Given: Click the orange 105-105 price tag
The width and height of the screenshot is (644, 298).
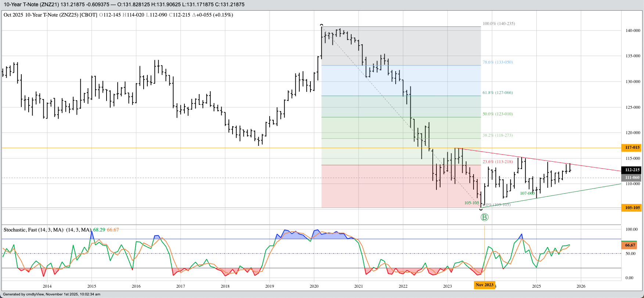Looking at the screenshot, I should click(632, 208).
